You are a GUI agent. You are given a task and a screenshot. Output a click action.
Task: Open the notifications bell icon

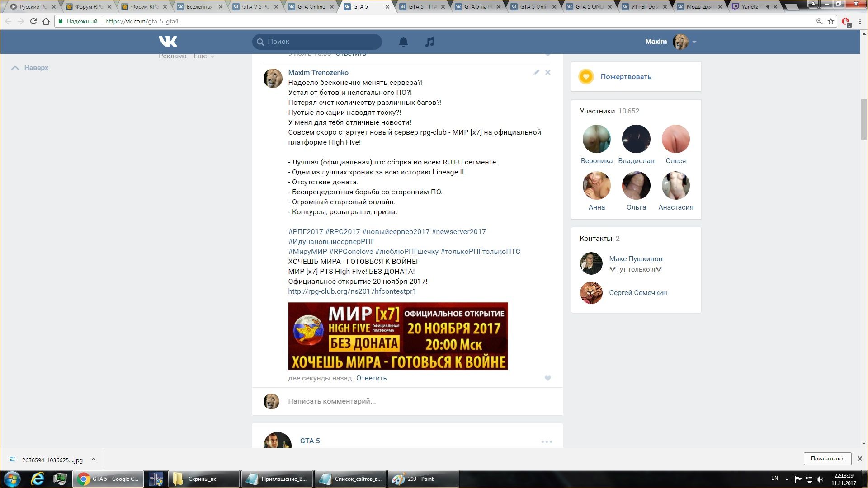[403, 42]
